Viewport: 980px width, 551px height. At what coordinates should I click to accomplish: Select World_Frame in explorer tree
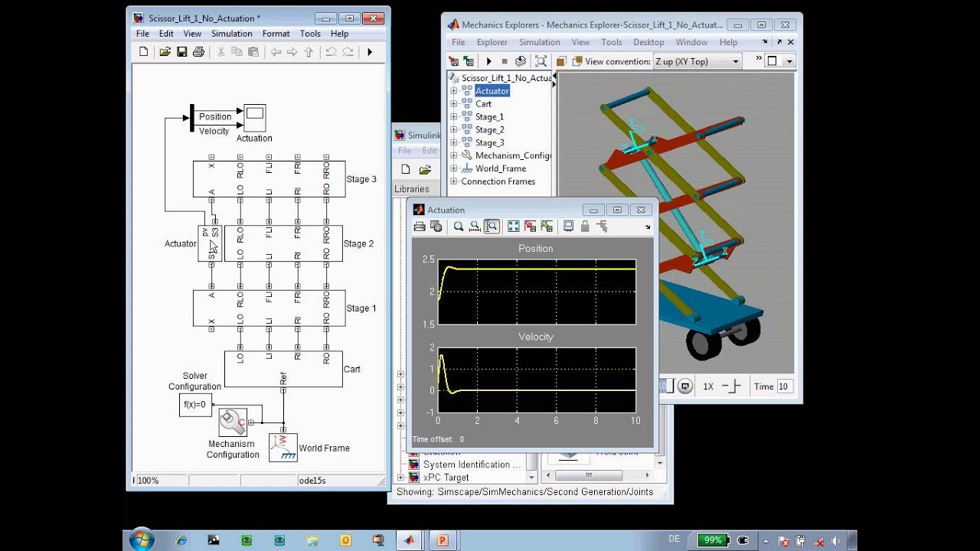[501, 168]
